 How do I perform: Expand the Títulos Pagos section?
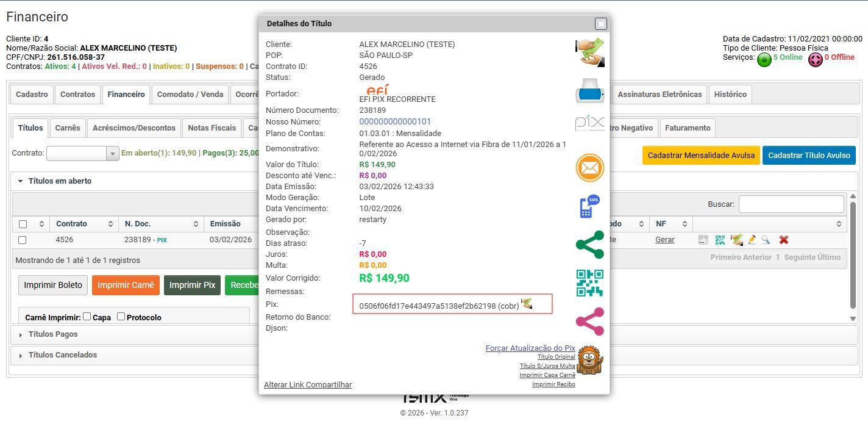coord(52,334)
